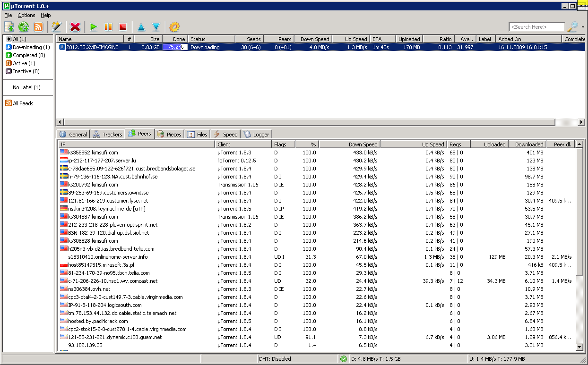Open the File menu

coord(8,15)
